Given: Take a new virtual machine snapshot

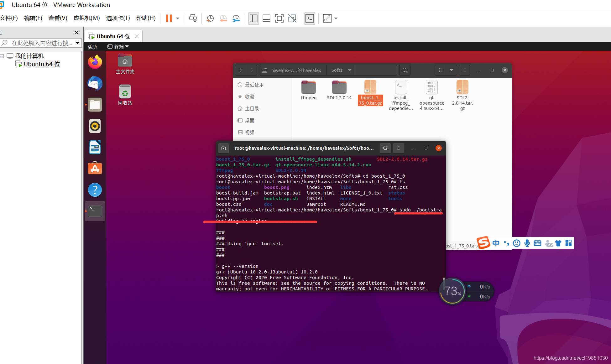Looking at the screenshot, I should (210, 18).
